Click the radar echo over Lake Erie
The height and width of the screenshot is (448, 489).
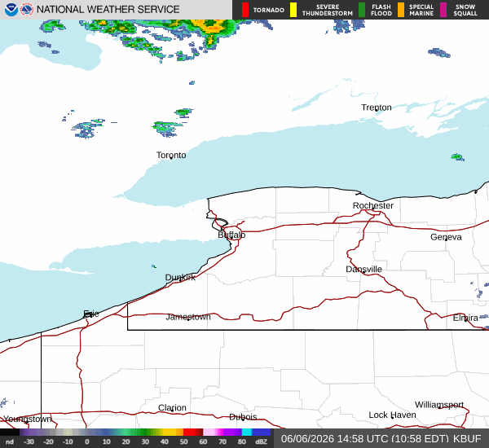(154, 266)
